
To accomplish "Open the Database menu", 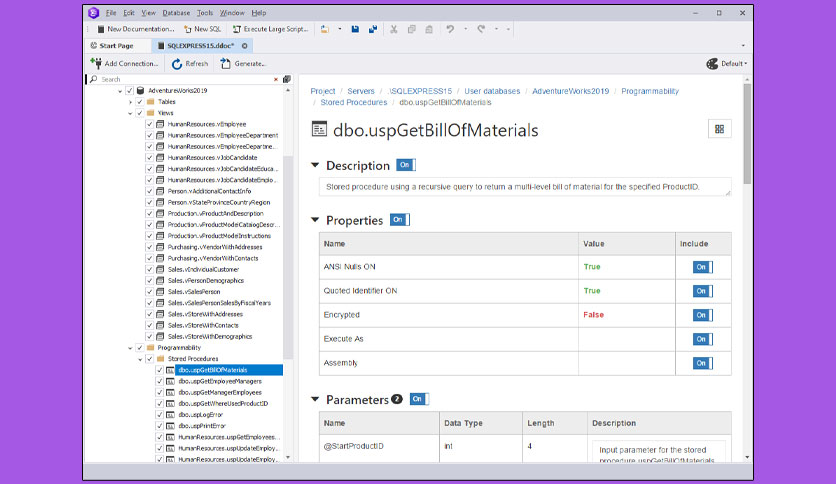I will coord(176,13).
